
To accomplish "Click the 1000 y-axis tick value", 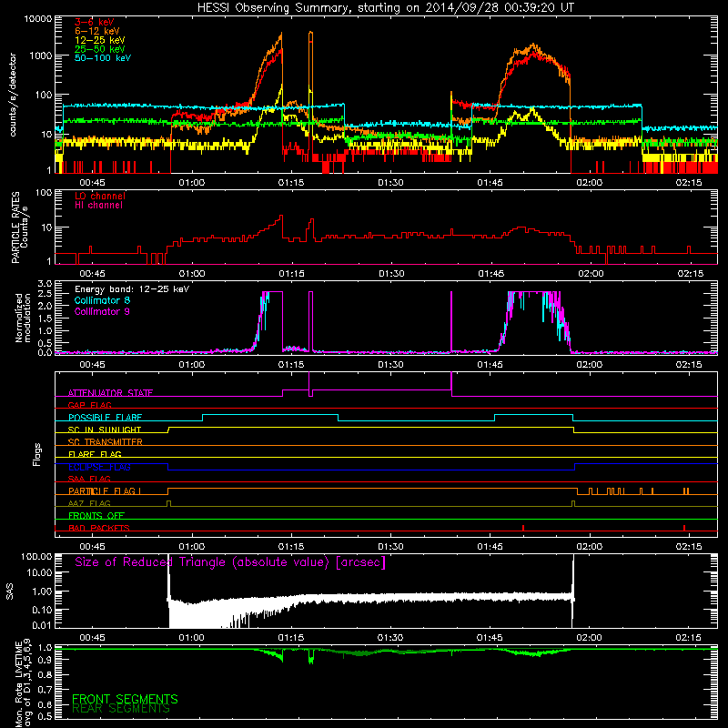I will point(40,56).
